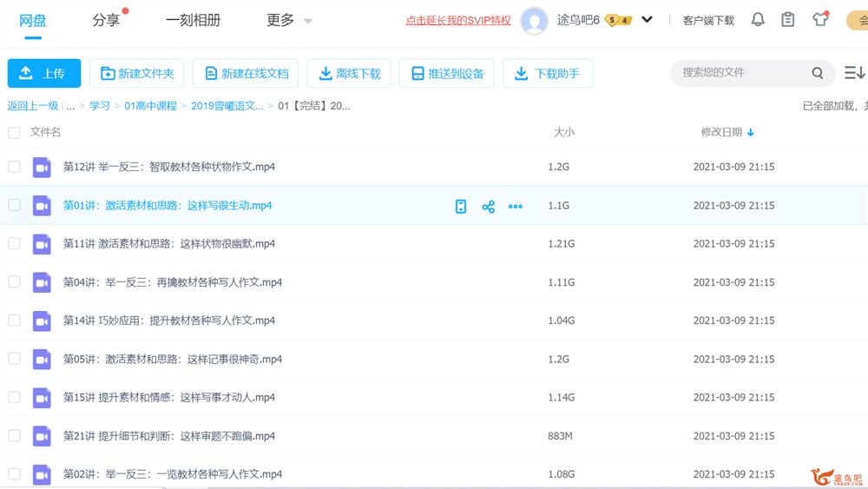Click the 搜索您的文件 search field
The image size is (868, 489).
pyautogui.click(x=742, y=73)
